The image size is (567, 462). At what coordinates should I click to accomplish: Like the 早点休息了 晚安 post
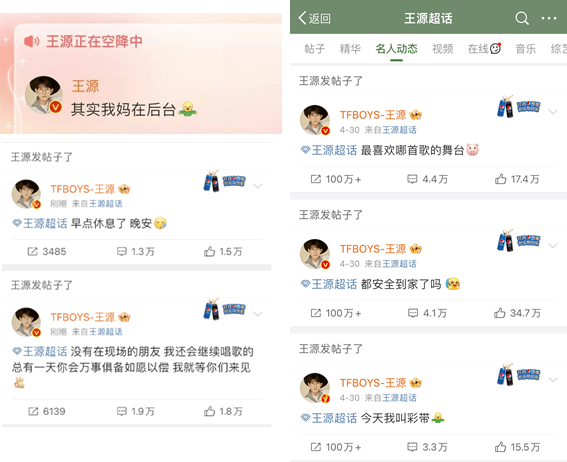(x=223, y=251)
